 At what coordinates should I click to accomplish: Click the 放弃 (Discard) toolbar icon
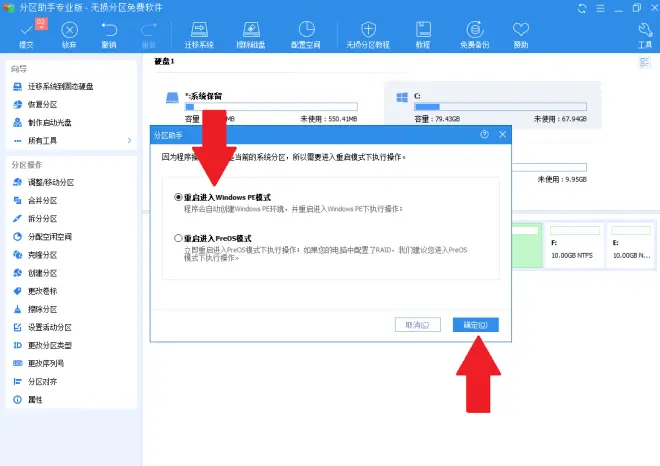pos(69,35)
